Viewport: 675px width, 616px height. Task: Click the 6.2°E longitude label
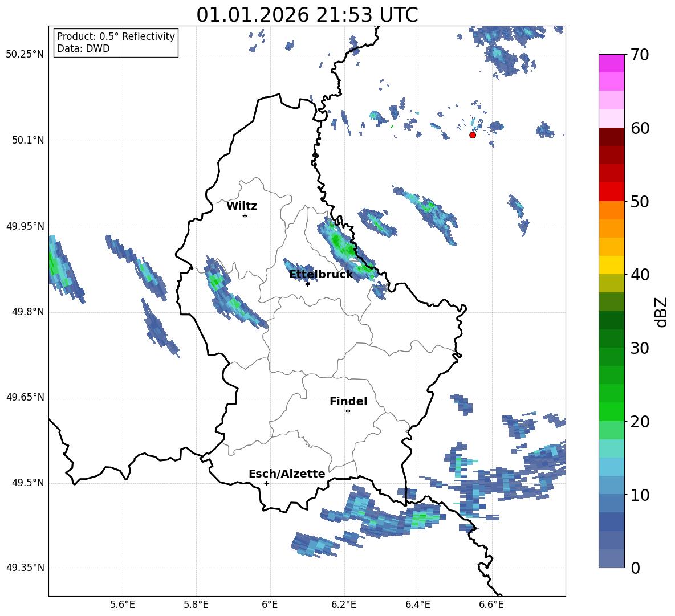pyautogui.click(x=344, y=605)
